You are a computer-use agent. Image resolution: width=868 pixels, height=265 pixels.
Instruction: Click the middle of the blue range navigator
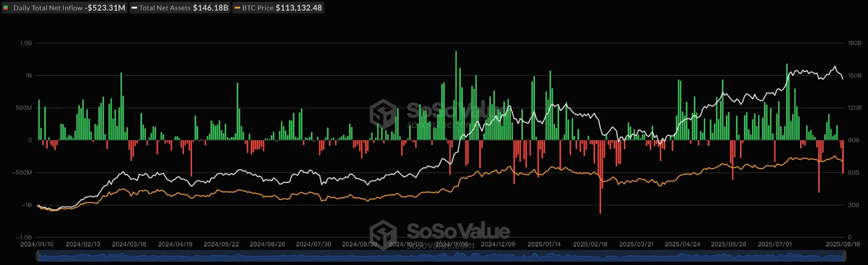pos(441,256)
